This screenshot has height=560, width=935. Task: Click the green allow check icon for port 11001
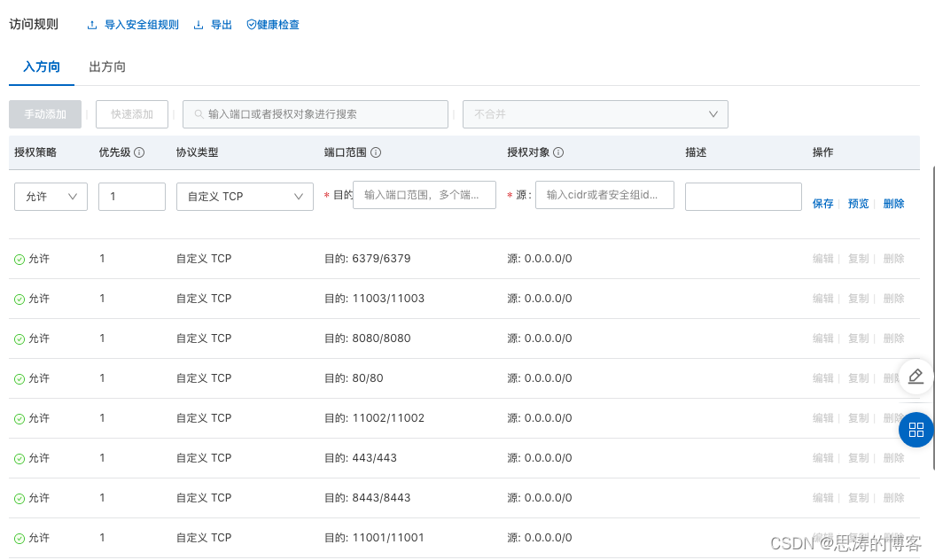pos(19,539)
